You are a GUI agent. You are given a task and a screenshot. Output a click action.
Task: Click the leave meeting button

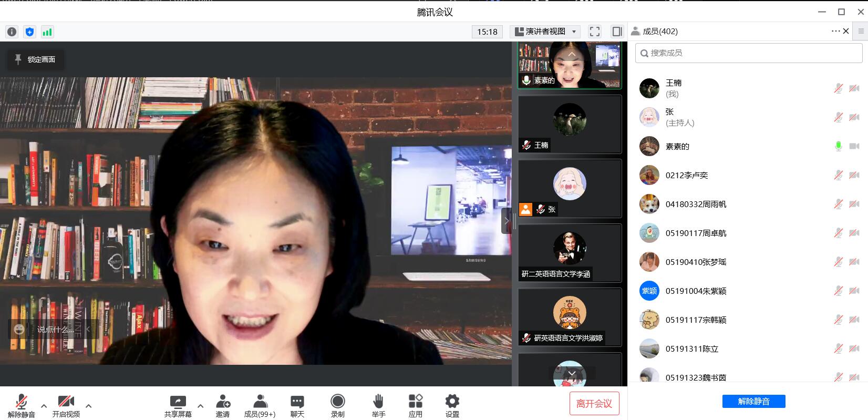click(x=594, y=403)
